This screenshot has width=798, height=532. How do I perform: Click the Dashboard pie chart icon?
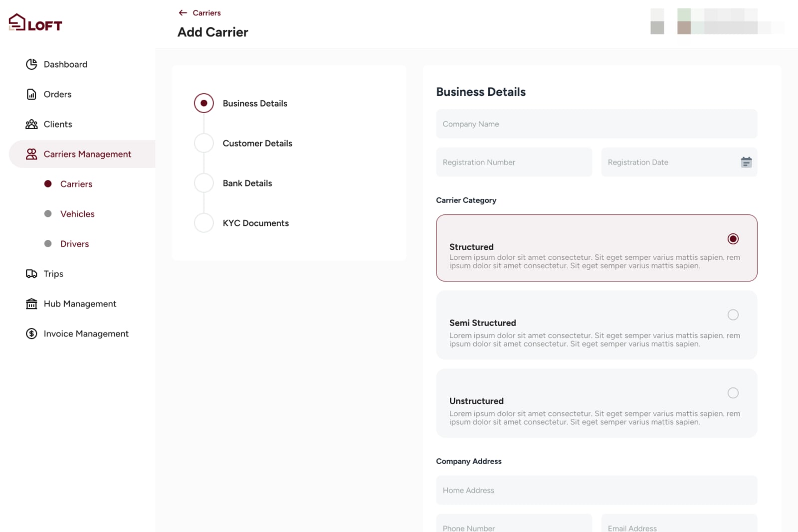coord(31,64)
